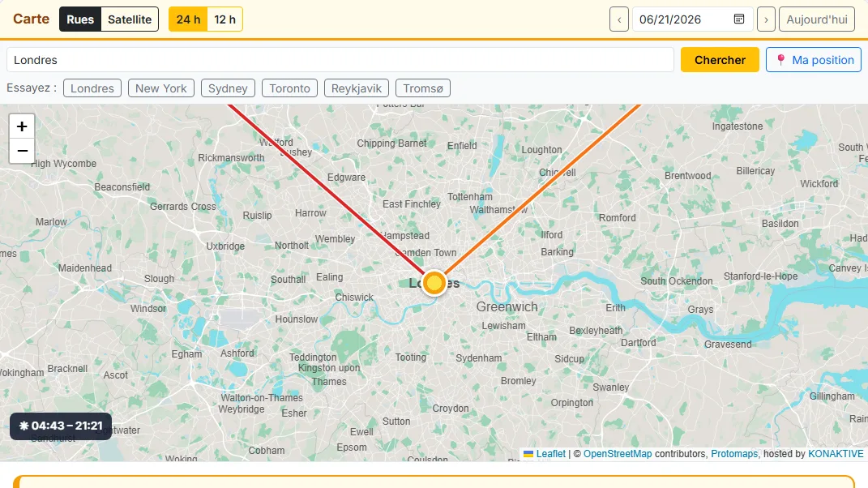Open the OpenStreetMap attribution link
868x488 pixels.
618,454
